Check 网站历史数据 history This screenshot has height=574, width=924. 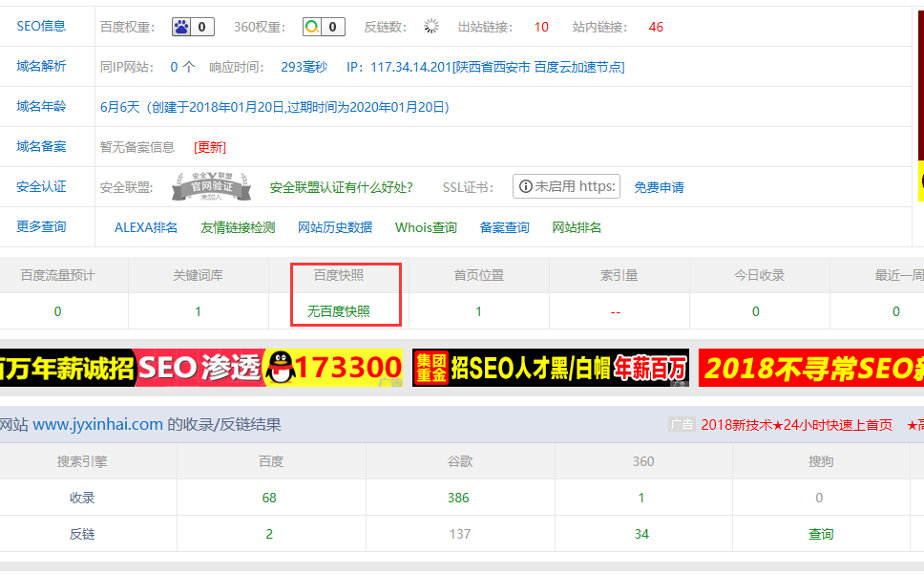click(x=335, y=227)
